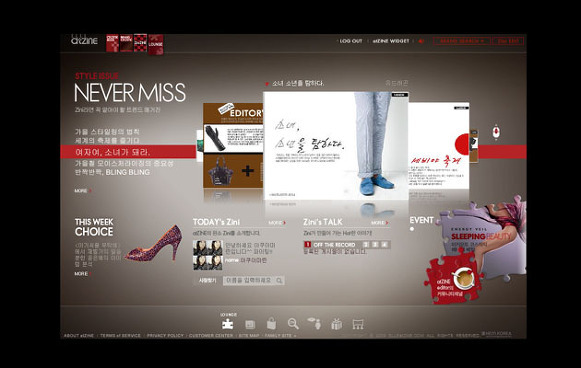Select Zini's TALK page 4 button
The image size is (581, 368).
click(x=384, y=245)
